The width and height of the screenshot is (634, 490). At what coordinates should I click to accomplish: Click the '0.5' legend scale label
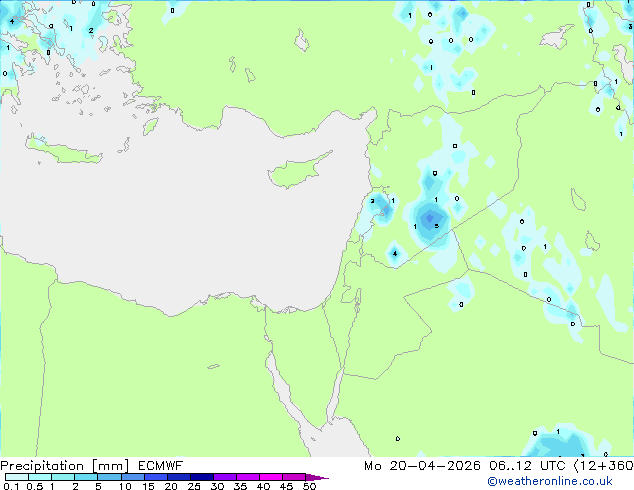coord(35,486)
